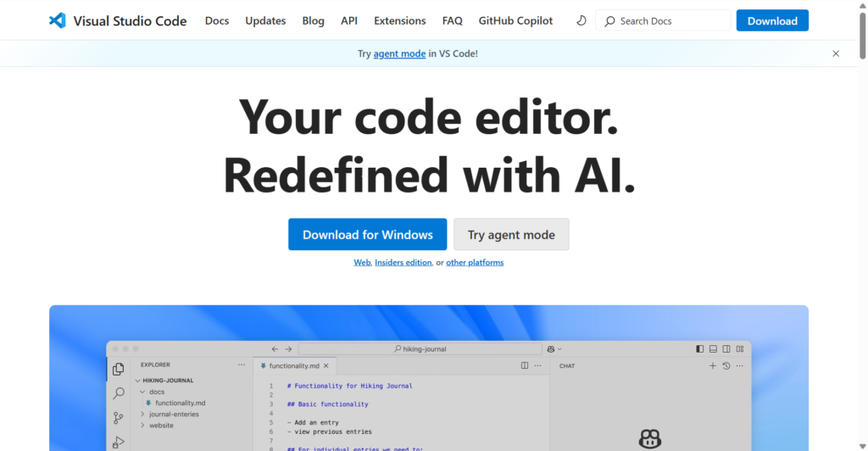This screenshot has width=868, height=451.
Task: Start a new chat with plus icon
Action: [712, 365]
